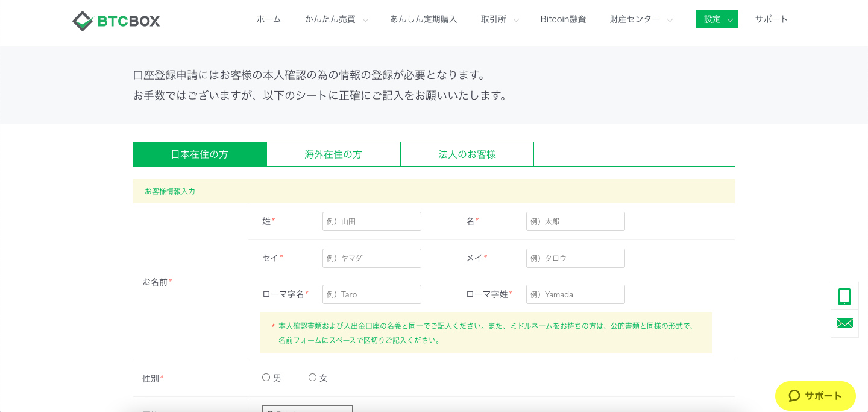868x412 pixels.
Task: Expand the 取引所 dropdown
Action: tap(495, 19)
